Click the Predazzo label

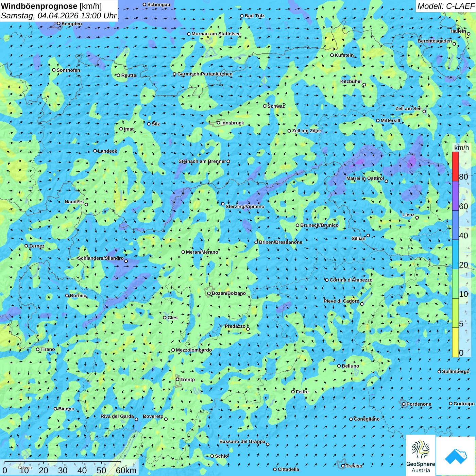coord(235,326)
